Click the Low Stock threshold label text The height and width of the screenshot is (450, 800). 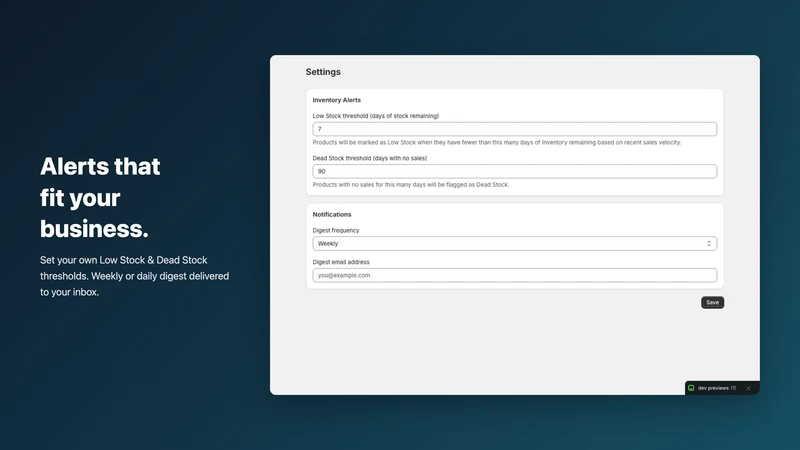point(376,116)
